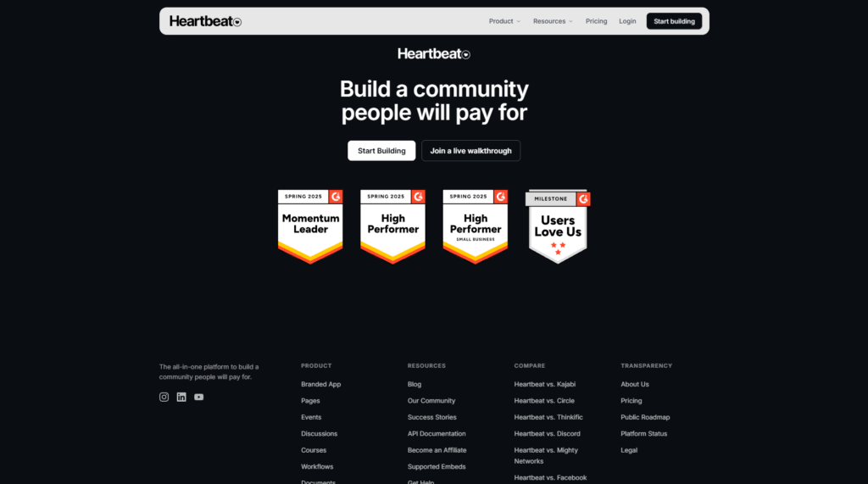Open the Users Love Us milestone badge

[558, 226]
